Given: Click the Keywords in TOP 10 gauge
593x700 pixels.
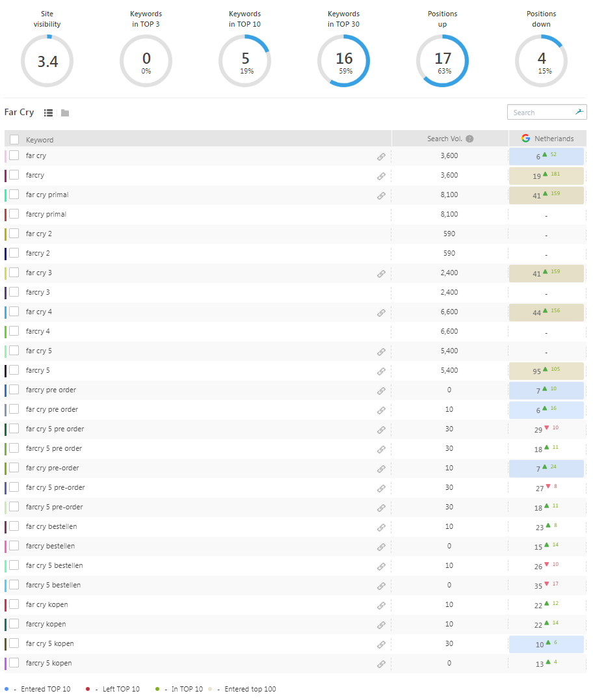Looking at the screenshot, I should (244, 61).
